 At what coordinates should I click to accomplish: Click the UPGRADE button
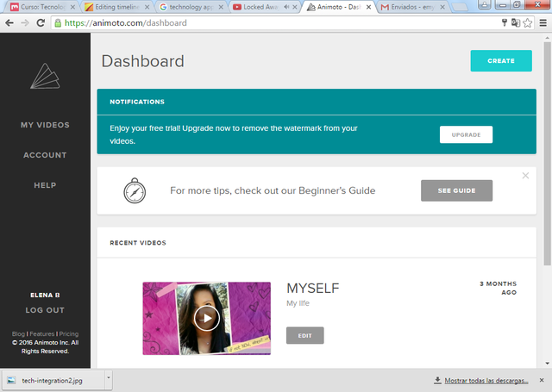pos(466,134)
